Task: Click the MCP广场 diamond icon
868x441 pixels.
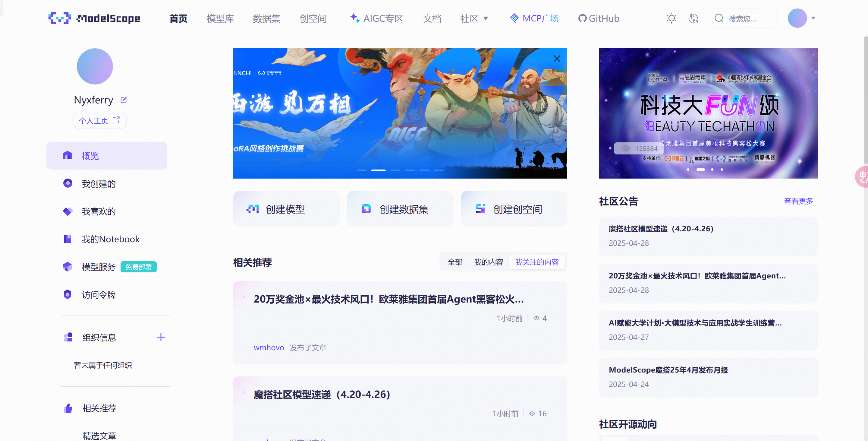Action: [x=514, y=18]
